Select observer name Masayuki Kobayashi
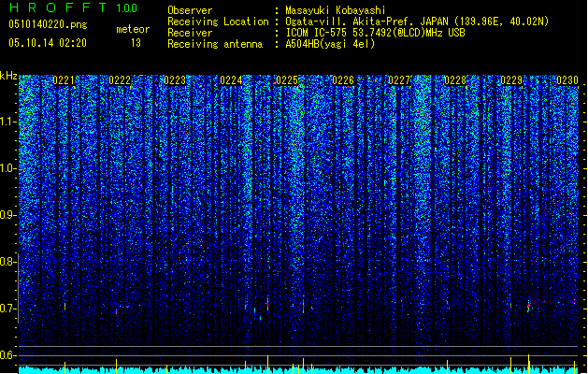The width and height of the screenshot is (588, 374). click(x=336, y=10)
